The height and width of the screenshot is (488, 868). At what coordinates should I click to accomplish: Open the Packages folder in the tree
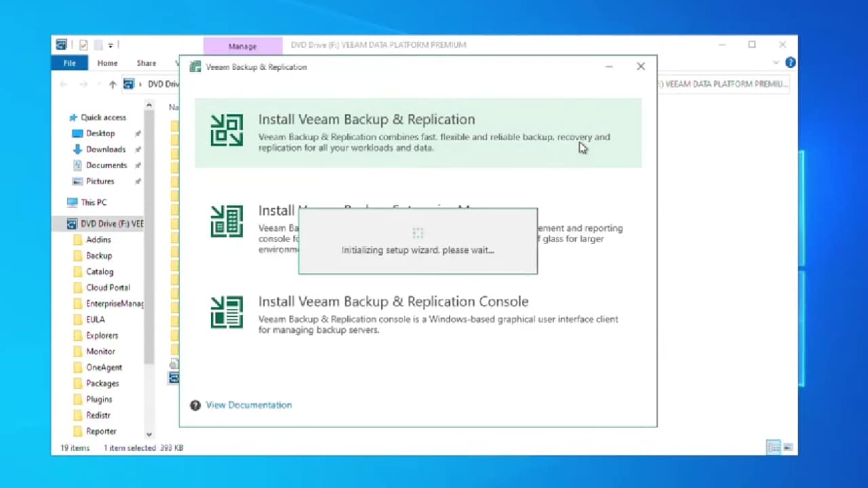coord(102,384)
